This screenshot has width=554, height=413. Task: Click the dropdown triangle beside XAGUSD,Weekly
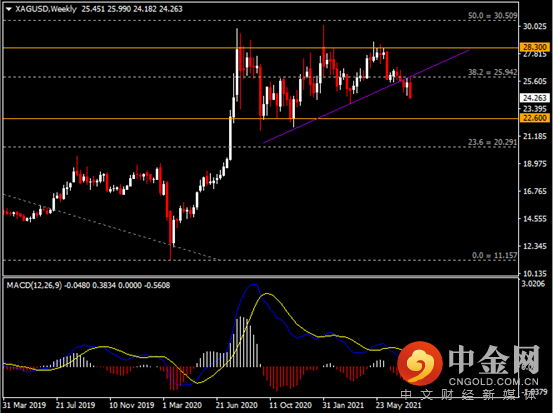[x=9, y=9]
